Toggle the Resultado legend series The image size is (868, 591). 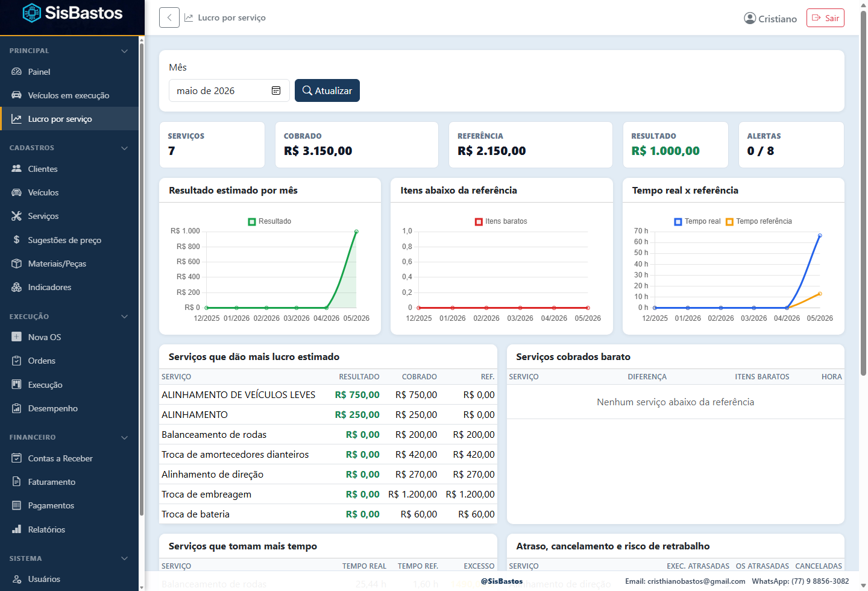(269, 221)
